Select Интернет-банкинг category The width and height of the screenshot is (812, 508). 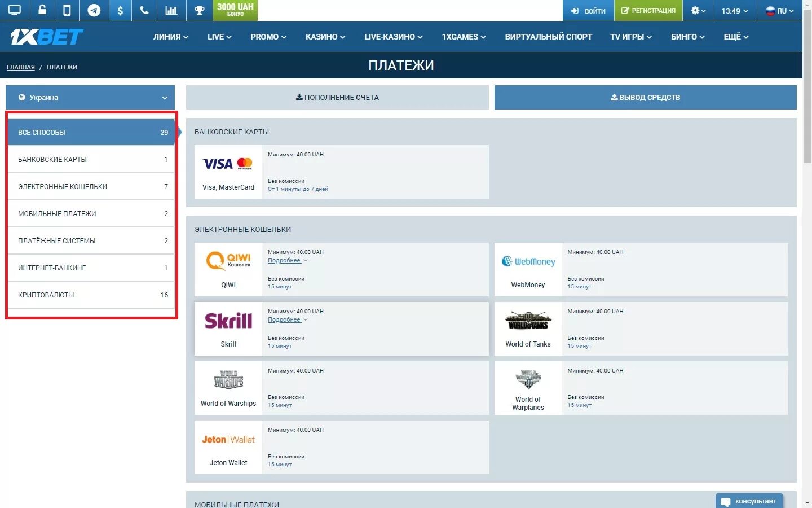91,268
